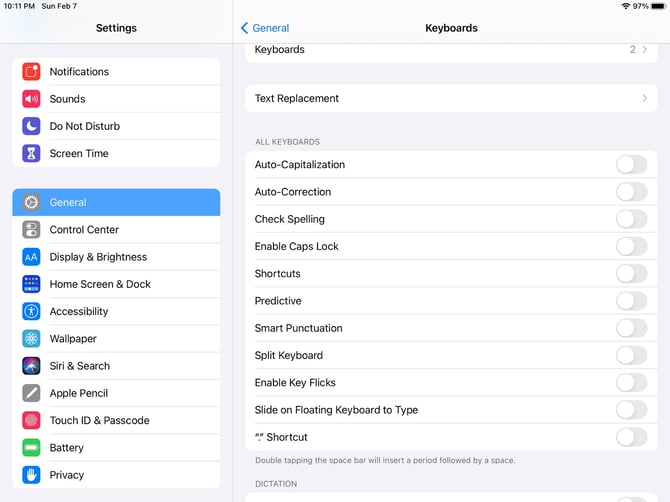Tap the red Notifications icon

tap(31, 72)
